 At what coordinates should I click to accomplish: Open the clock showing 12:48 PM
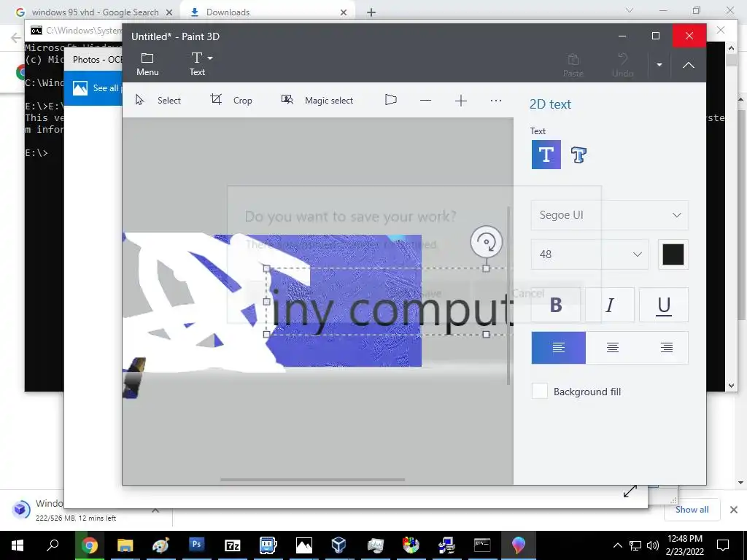pyautogui.click(x=684, y=545)
